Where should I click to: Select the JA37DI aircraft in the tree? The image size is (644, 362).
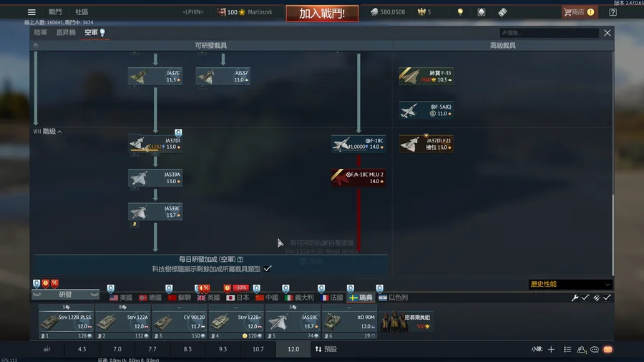tap(155, 144)
